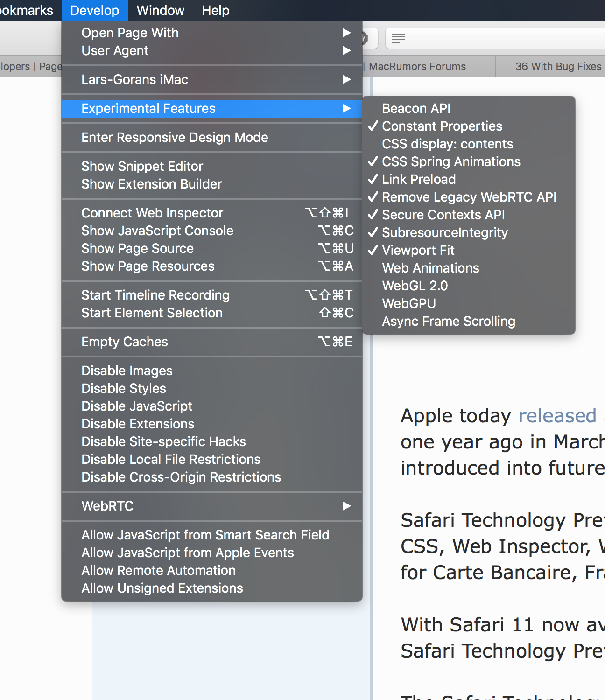
Task: Choose Disable Local File Restrictions
Action: [212, 459]
